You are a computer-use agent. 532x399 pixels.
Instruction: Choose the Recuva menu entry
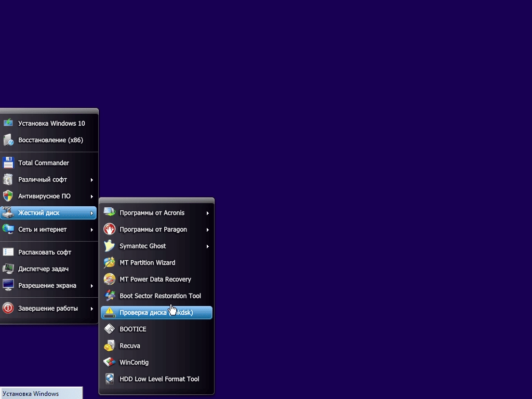156,345
